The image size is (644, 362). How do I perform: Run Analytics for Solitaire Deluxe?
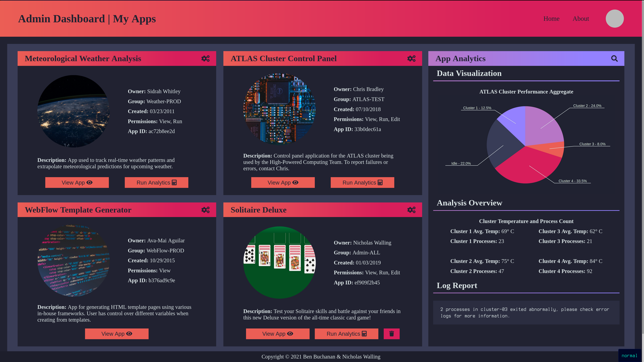click(x=346, y=334)
